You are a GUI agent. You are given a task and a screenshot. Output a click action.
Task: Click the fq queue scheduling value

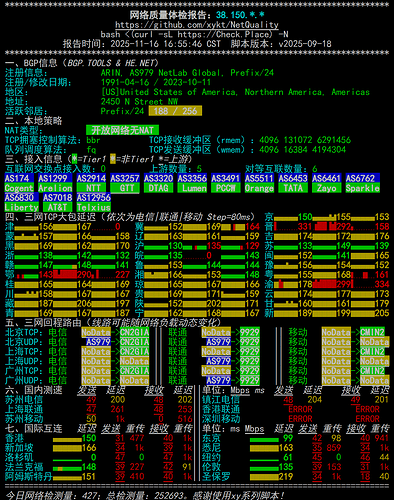pyautogui.click(x=91, y=149)
